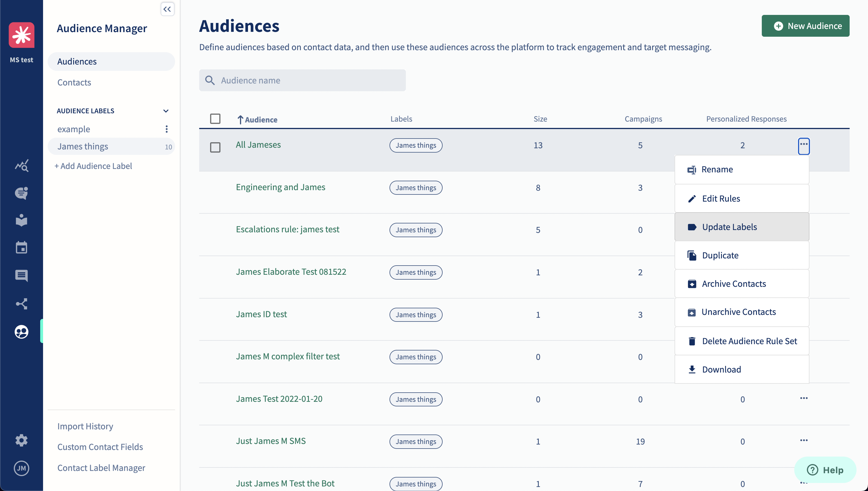Select Update Labels in the context menu
This screenshot has height=491, width=868.
coord(742,227)
